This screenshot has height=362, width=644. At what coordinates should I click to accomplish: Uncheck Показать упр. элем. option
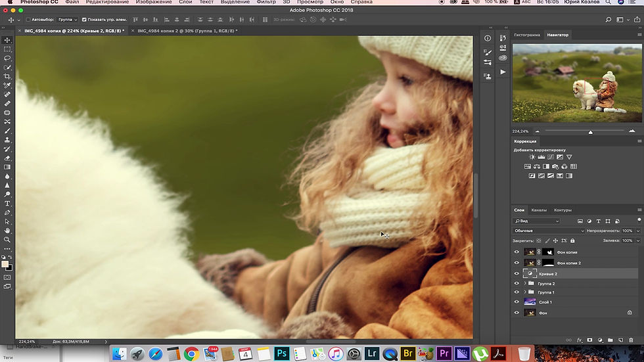pos(84,20)
